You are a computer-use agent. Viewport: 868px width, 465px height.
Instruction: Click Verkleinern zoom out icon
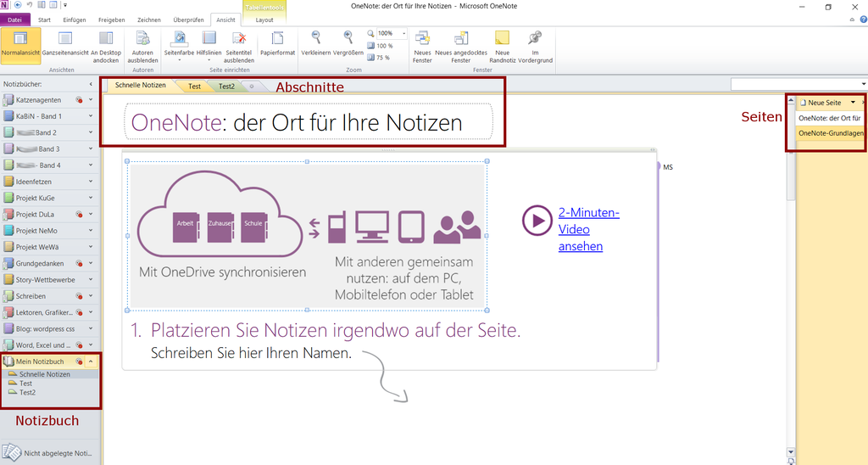[316, 38]
